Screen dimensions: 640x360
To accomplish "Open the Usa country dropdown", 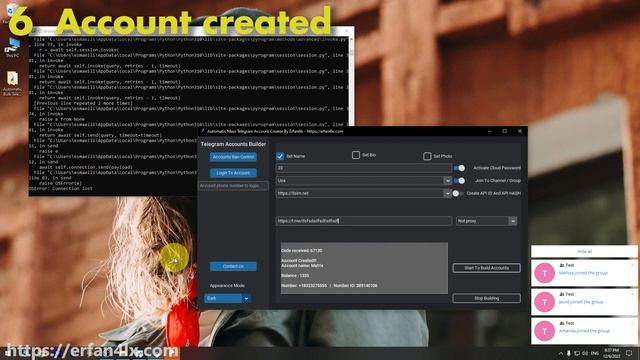I will point(447,180).
